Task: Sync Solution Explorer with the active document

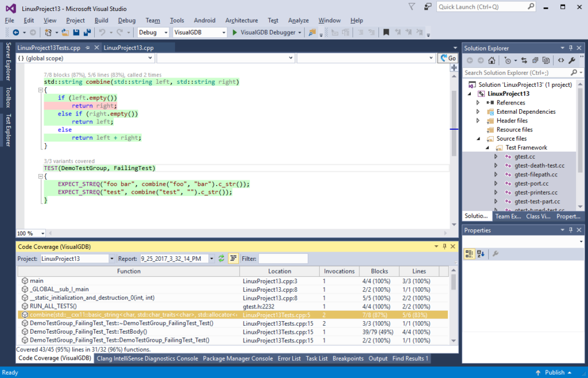Action: click(524, 60)
